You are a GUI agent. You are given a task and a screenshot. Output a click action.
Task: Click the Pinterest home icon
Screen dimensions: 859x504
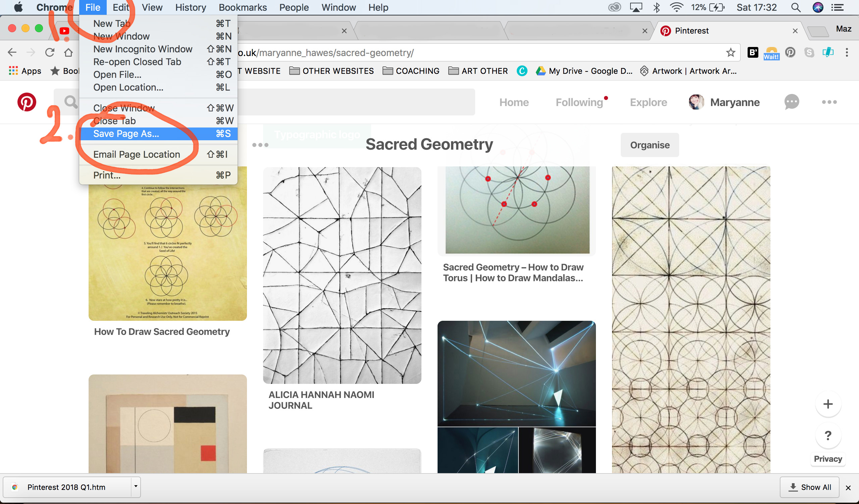click(x=27, y=101)
